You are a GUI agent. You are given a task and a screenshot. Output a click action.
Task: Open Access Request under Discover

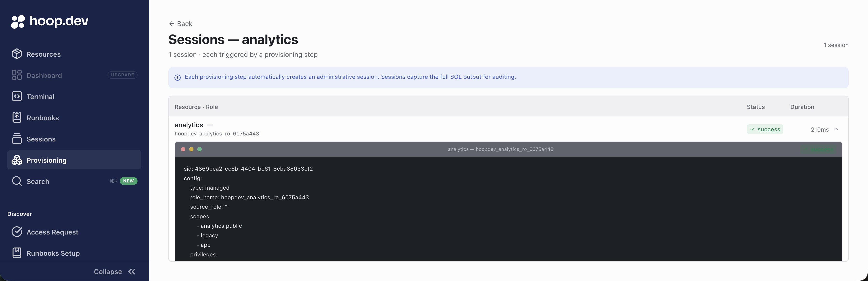(74, 232)
